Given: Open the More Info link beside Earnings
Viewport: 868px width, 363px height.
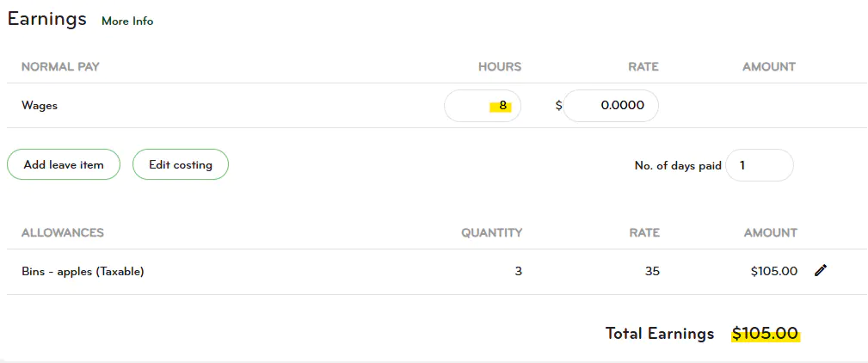Looking at the screenshot, I should click(127, 21).
